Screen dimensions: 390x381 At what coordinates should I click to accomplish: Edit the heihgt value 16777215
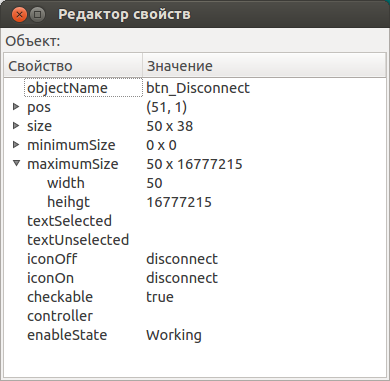pyautogui.click(x=179, y=202)
